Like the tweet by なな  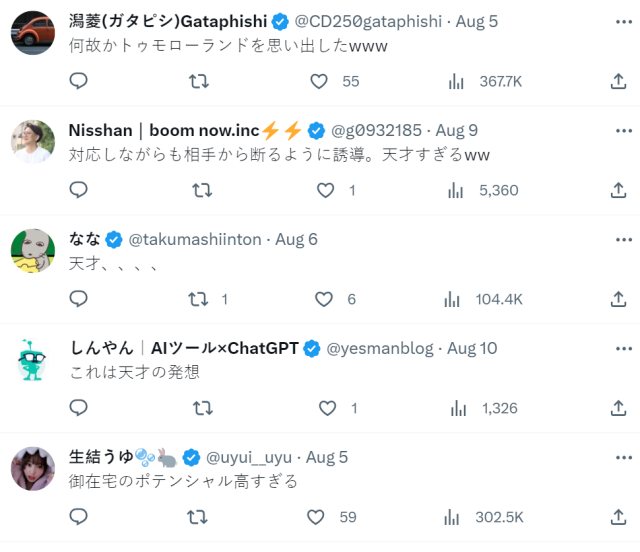pos(324,299)
